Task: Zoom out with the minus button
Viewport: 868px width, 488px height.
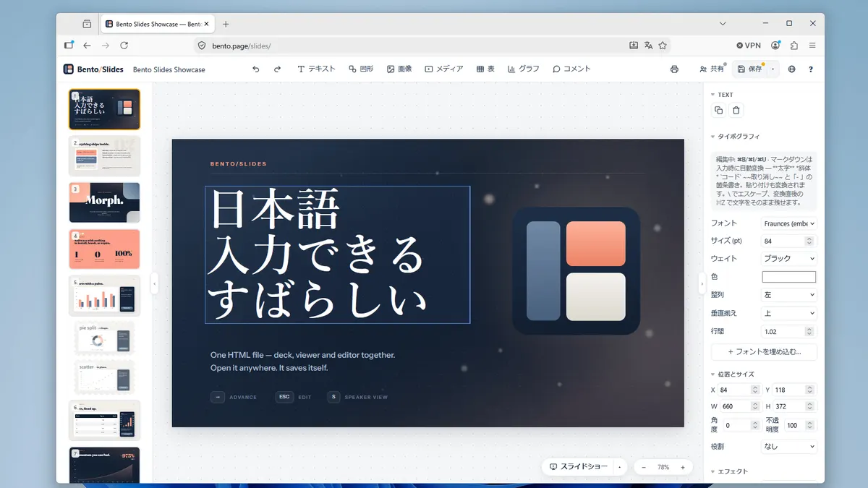Action: 644,467
